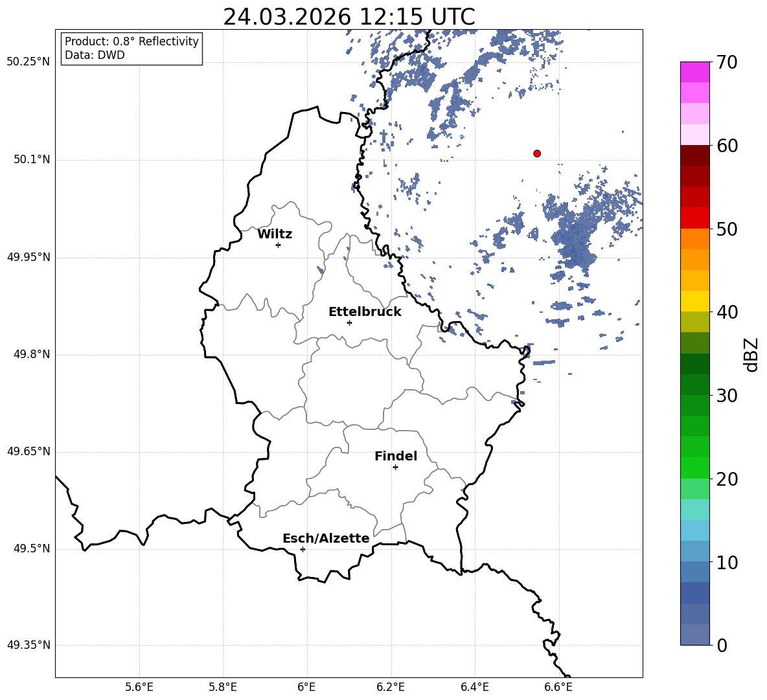Image resolution: width=767 pixels, height=700 pixels.
Task: Click the yellow colorbar swatch just above 40
Action: click(x=695, y=302)
